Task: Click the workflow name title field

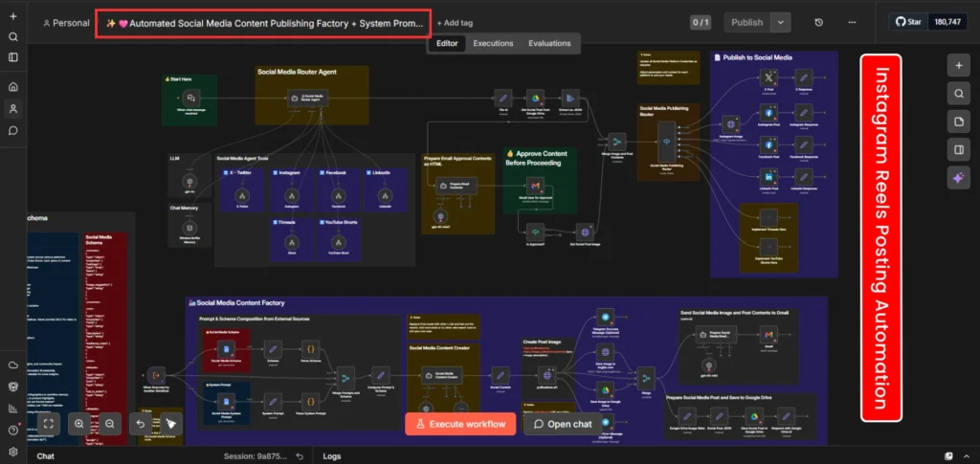Action: [x=263, y=22]
